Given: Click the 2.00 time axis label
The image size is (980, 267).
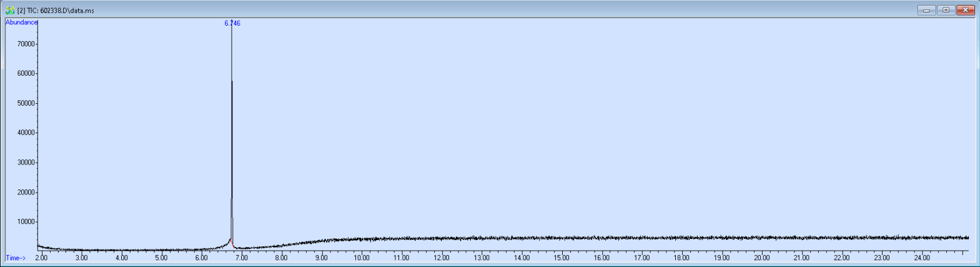Looking at the screenshot, I should (41, 258).
